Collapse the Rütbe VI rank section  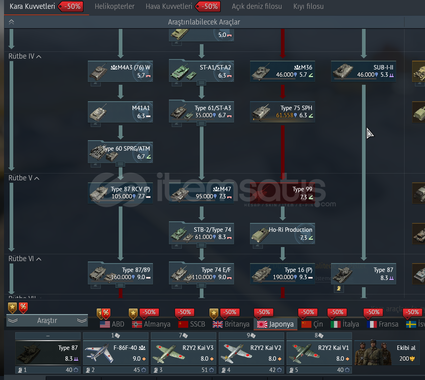click(x=39, y=259)
